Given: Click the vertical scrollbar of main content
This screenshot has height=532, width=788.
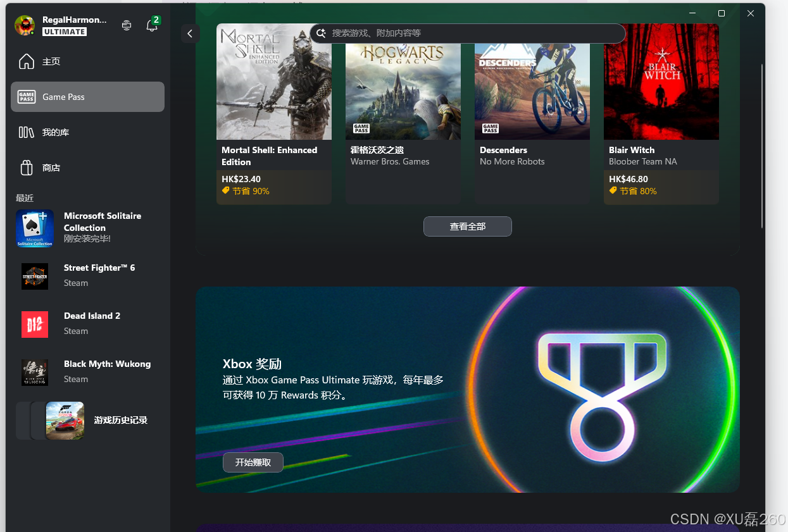Looking at the screenshot, I should pos(761,145).
